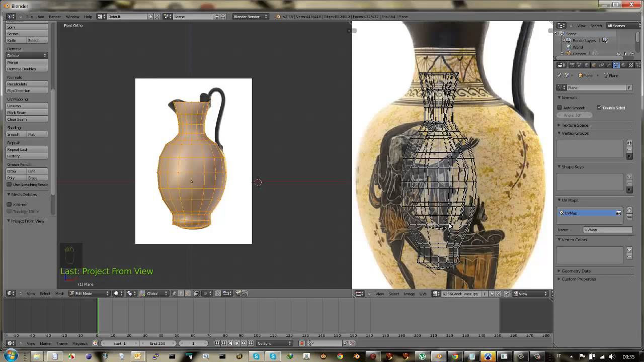Click the Flip Direction button
This screenshot has width=644, height=362.
tap(27, 91)
